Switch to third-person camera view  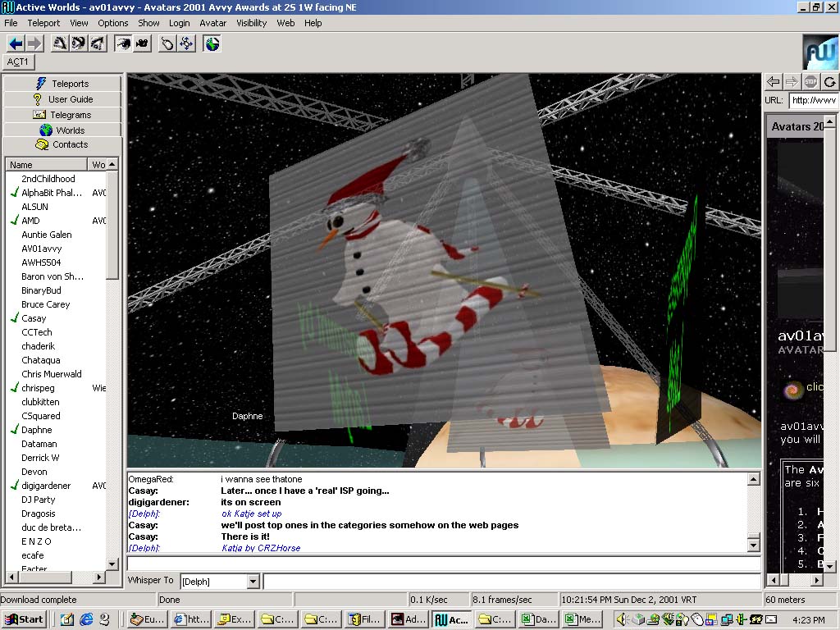142,43
